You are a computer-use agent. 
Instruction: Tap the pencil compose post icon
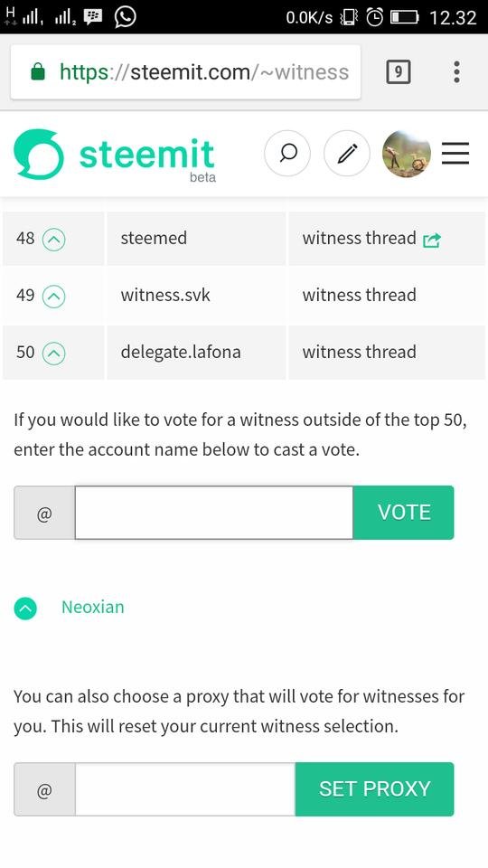click(x=347, y=154)
